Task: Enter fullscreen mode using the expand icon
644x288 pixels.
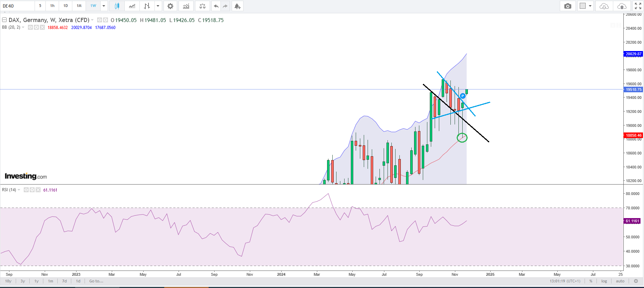Action: tap(638, 6)
